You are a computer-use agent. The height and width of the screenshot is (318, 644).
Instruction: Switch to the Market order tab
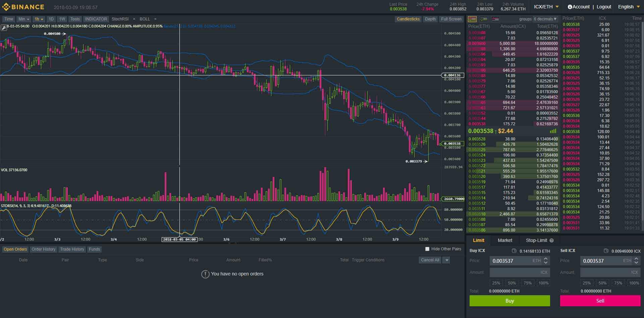pyautogui.click(x=505, y=240)
